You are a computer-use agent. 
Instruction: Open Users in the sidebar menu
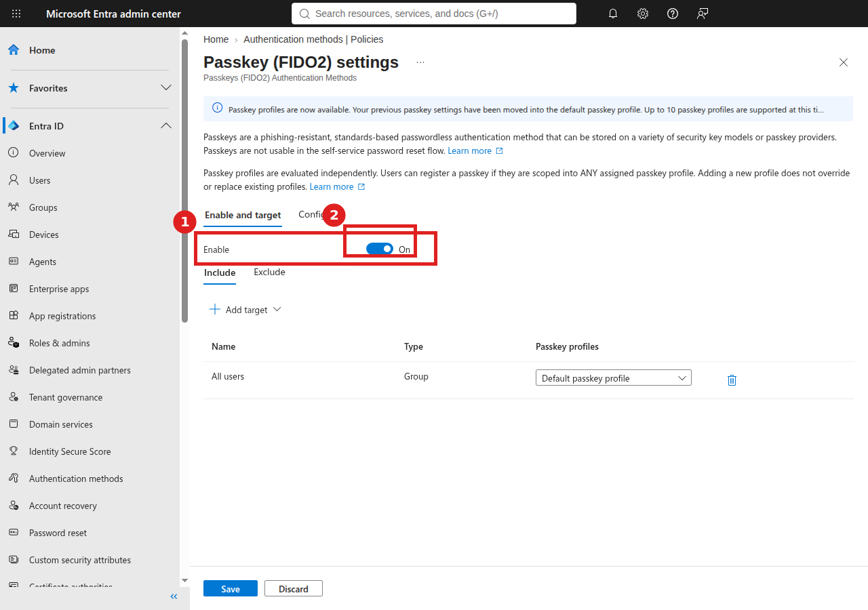[40, 180]
